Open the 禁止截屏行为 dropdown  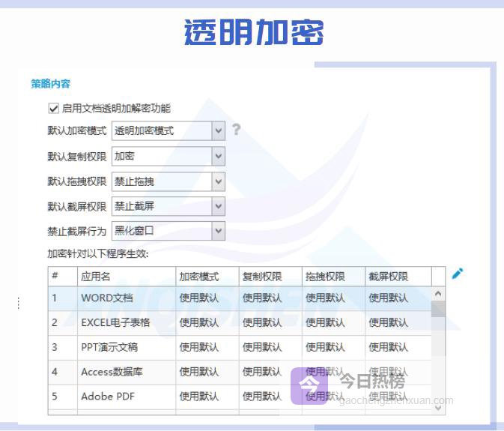tap(218, 230)
